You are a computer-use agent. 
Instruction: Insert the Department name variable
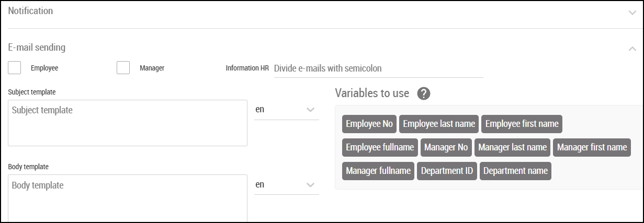(x=515, y=171)
